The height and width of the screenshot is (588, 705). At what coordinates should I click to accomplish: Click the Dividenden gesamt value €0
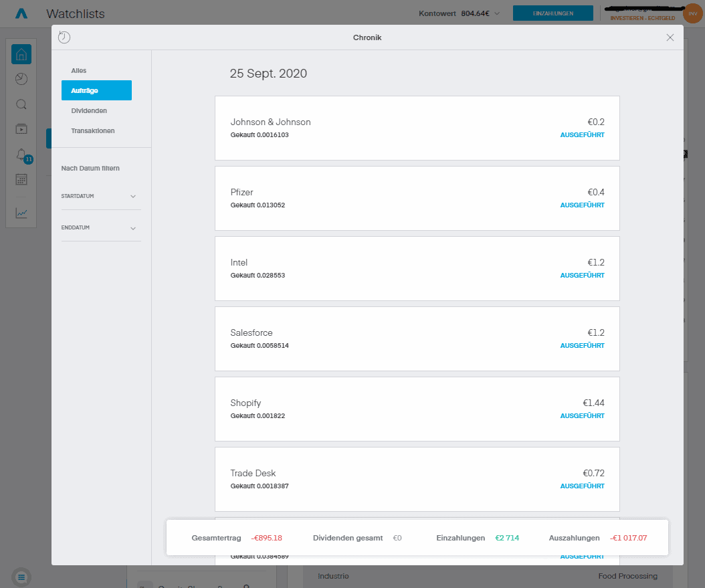coord(397,538)
